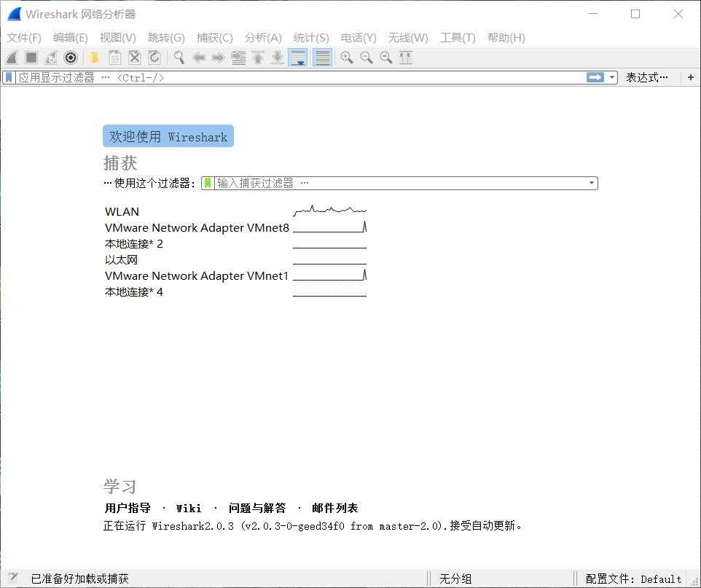The height and width of the screenshot is (588, 701).
Task: Reload the capture file icon
Action: pyautogui.click(x=154, y=58)
